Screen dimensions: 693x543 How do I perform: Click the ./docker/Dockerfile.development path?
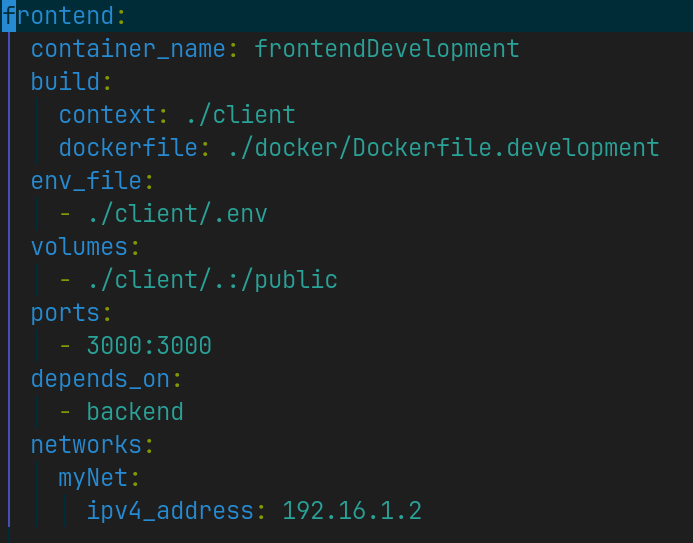(x=444, y=148)
